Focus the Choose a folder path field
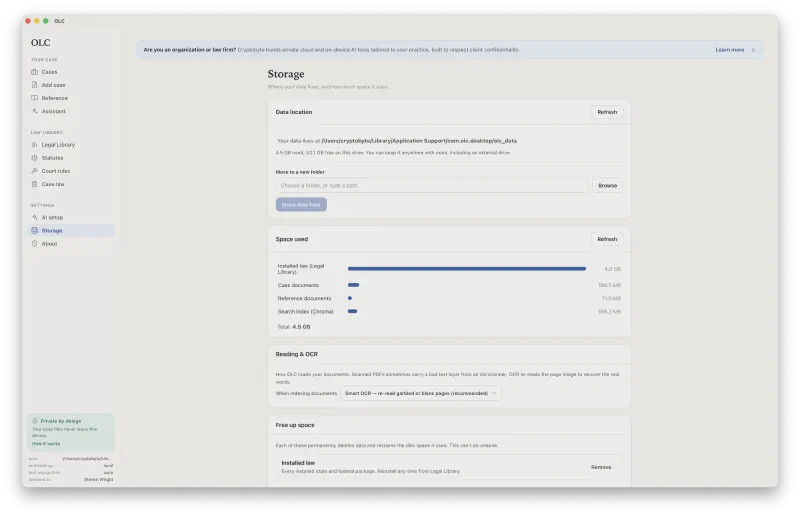The width and height of the screenshot is (800, 516). [x=432, y=185]
